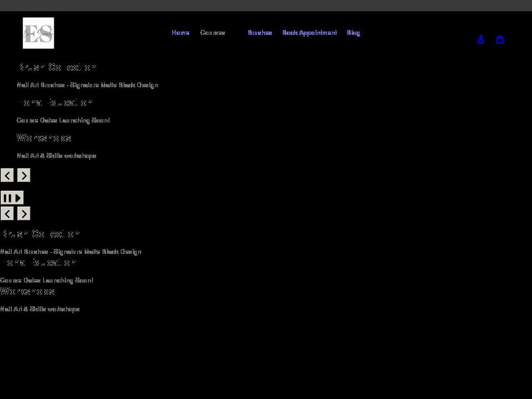Open the Blog menu item
The width and height of the screenshot is (532, 399).
353,33
